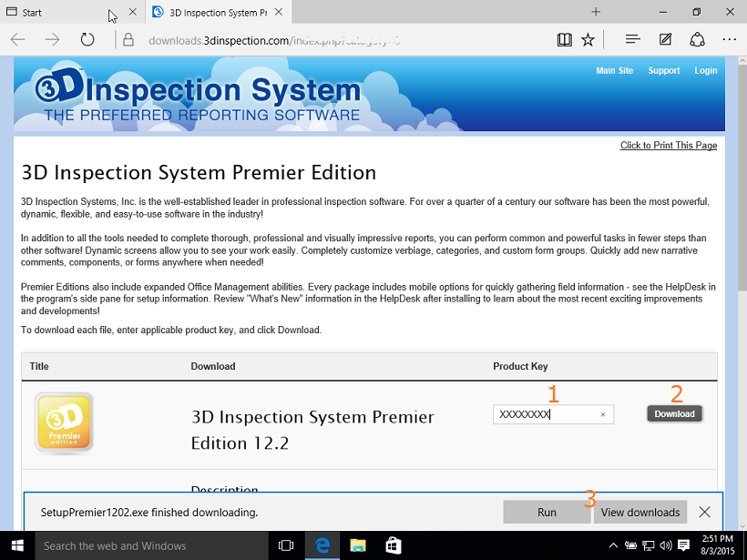Add page to favorites with star icon
Screen dimensions: 747x560
[588, 39]
